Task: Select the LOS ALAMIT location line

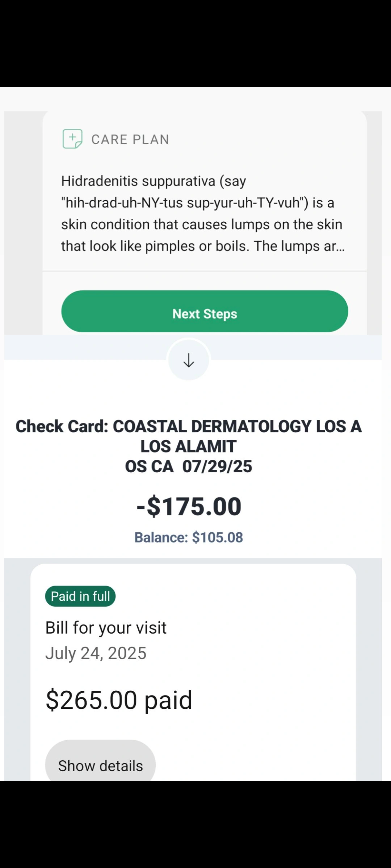Action: (188, 446)
